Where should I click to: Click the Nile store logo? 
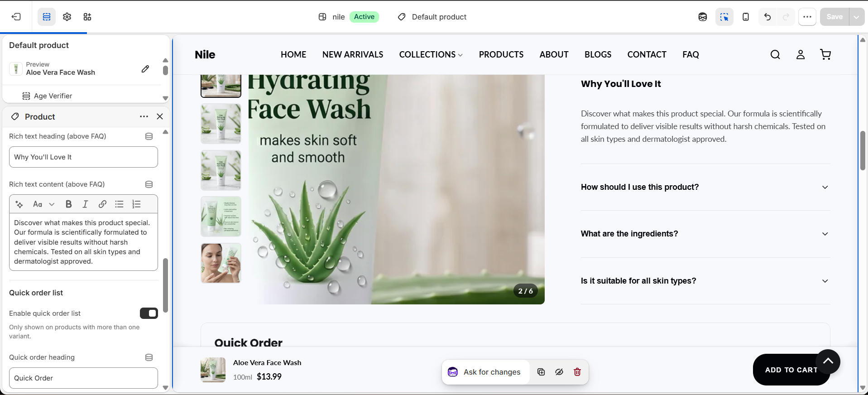pos(205,55)
